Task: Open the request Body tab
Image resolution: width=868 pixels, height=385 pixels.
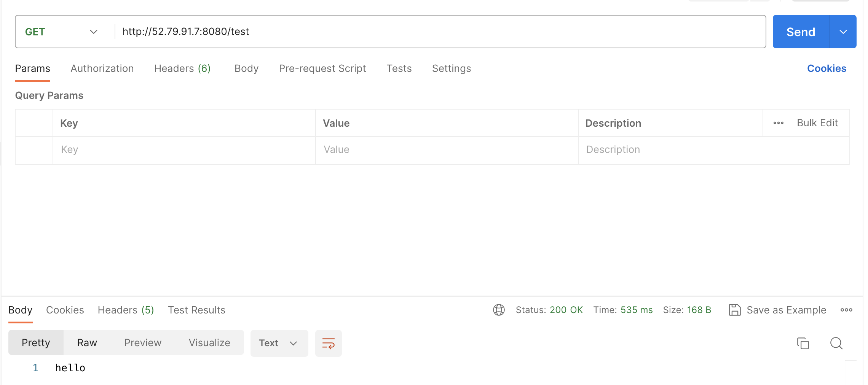Action: [x=246, y=68]
